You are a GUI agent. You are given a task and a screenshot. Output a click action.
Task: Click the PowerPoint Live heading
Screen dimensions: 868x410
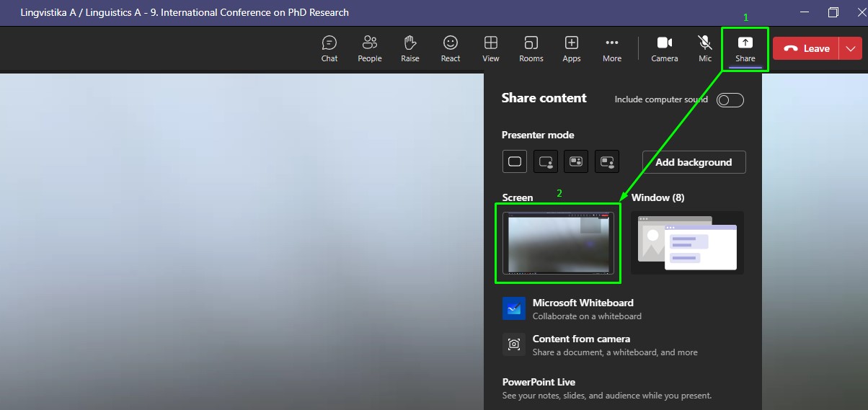(539, 382)
